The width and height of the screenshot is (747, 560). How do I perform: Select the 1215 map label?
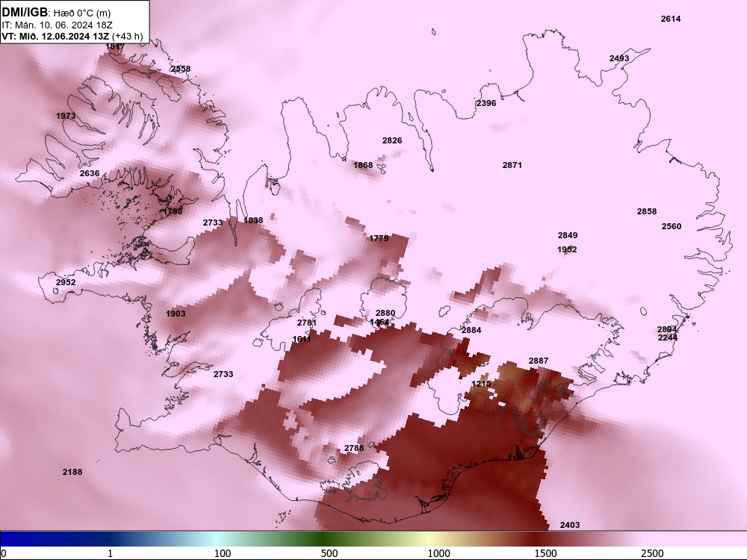click(x=481, y=385)
